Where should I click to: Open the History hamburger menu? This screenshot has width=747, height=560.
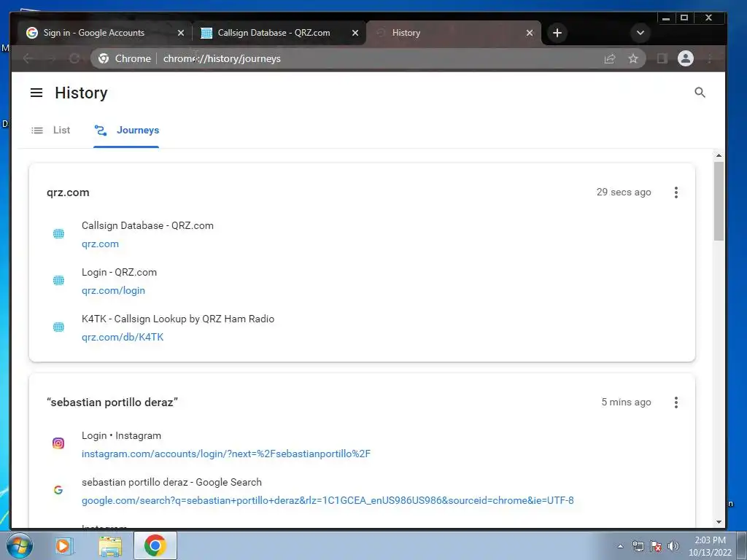(x=36, y=93)
